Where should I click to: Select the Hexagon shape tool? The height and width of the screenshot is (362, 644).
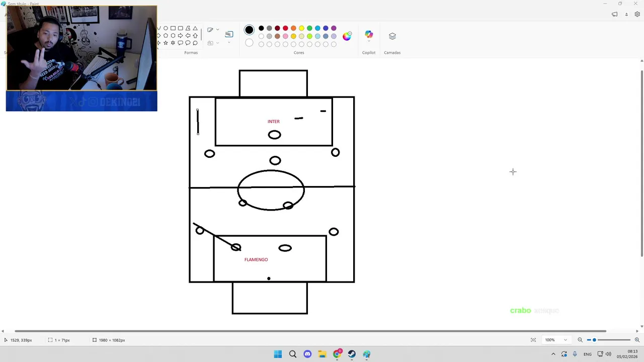coord(173,36)
